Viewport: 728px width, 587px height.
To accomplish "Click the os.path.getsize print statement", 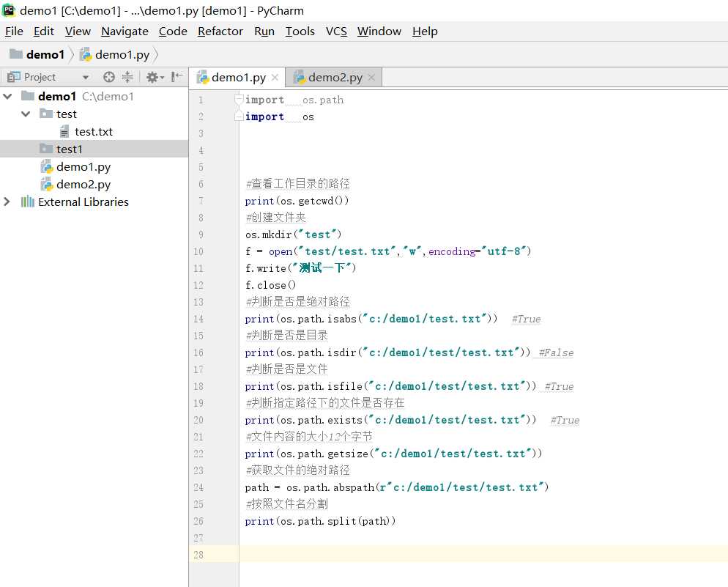I will [x=393, y=454].
